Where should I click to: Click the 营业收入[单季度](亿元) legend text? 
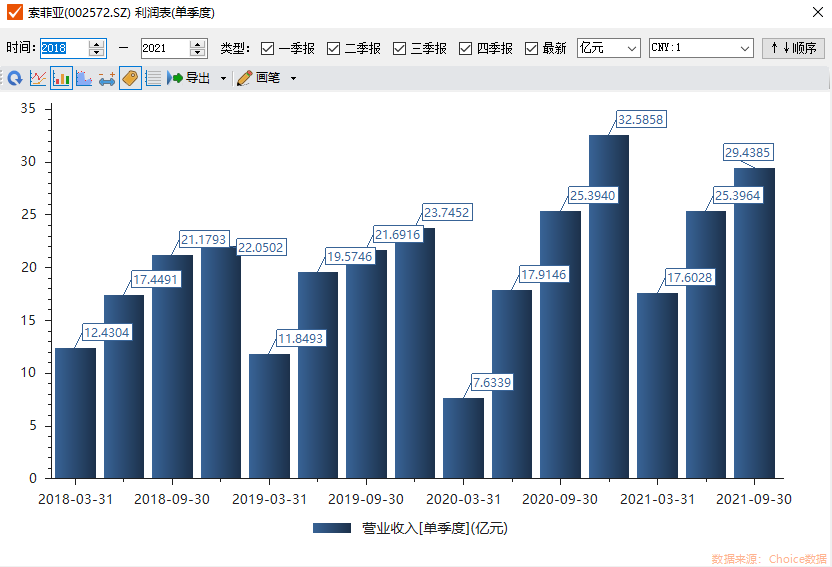click(435, 528)
